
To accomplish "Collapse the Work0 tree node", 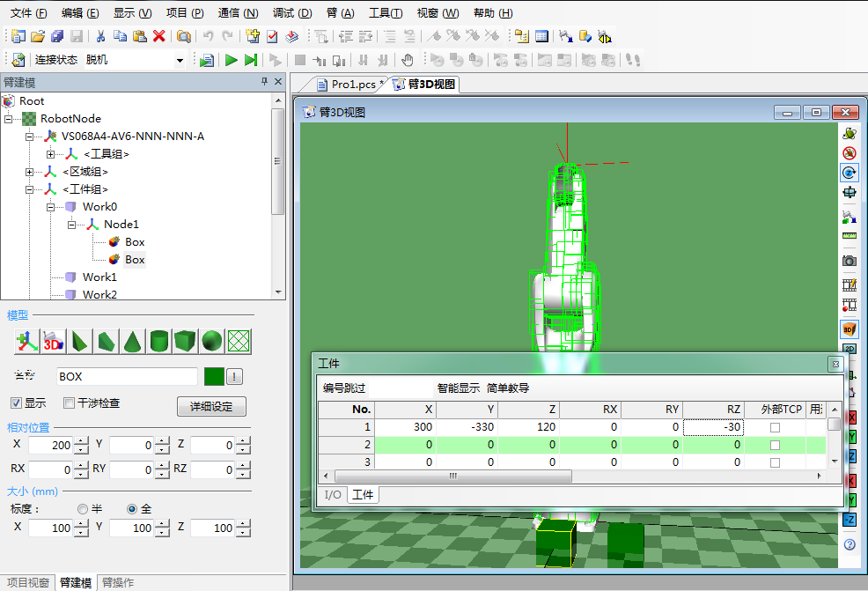I will coord(51,207).
